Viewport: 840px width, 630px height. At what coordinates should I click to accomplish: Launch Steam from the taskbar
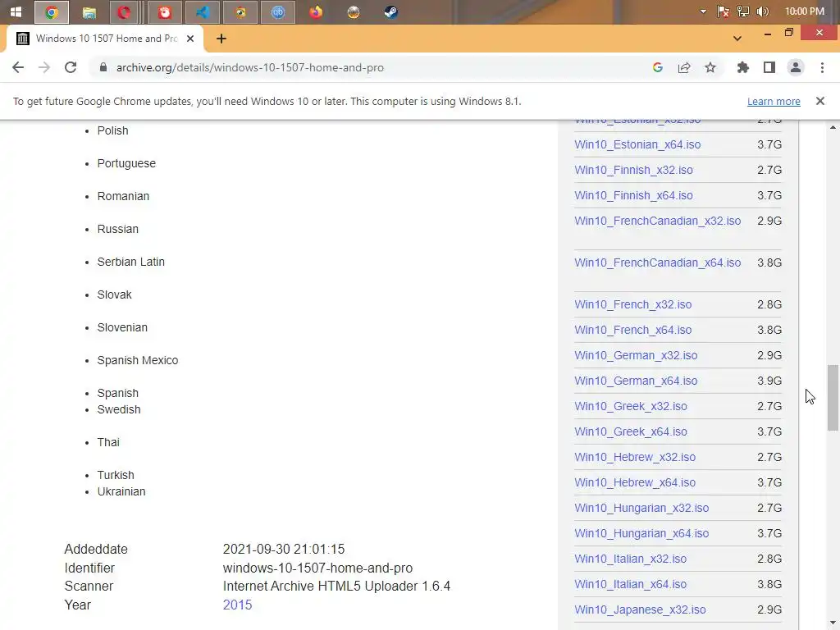(390, 11)
